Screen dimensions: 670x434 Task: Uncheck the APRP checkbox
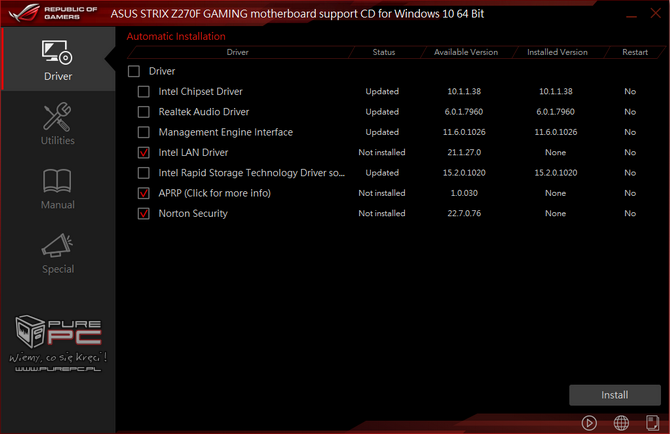click(x=144, y=193)
